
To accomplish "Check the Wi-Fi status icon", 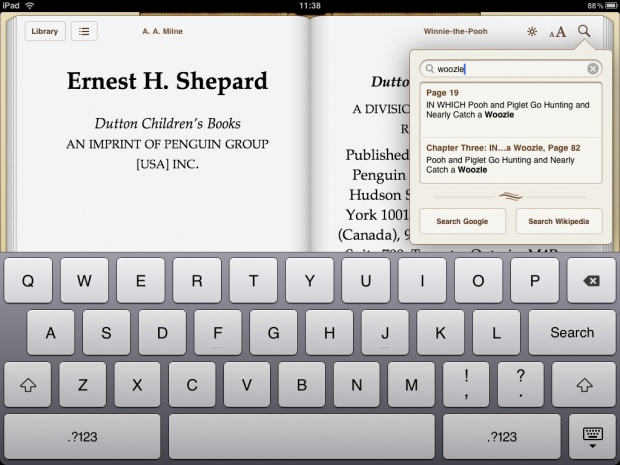I will [x=30, y=6].
